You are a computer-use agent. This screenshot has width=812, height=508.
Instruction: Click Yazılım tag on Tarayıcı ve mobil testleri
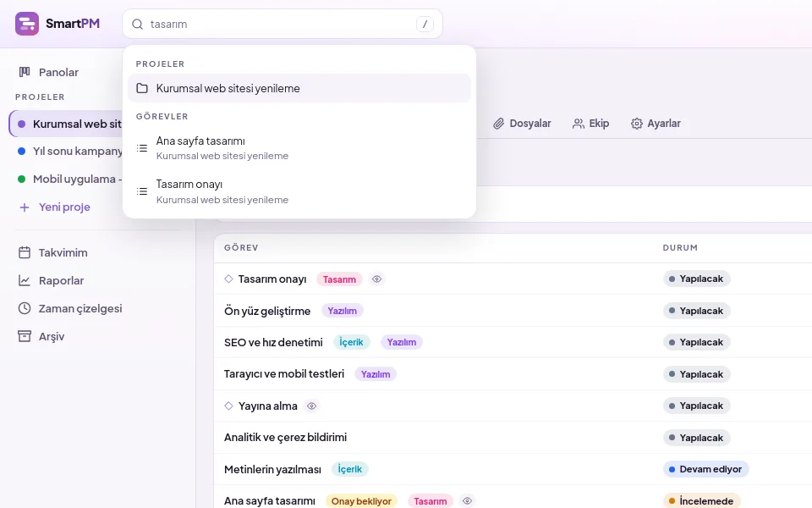coord(376,374)
